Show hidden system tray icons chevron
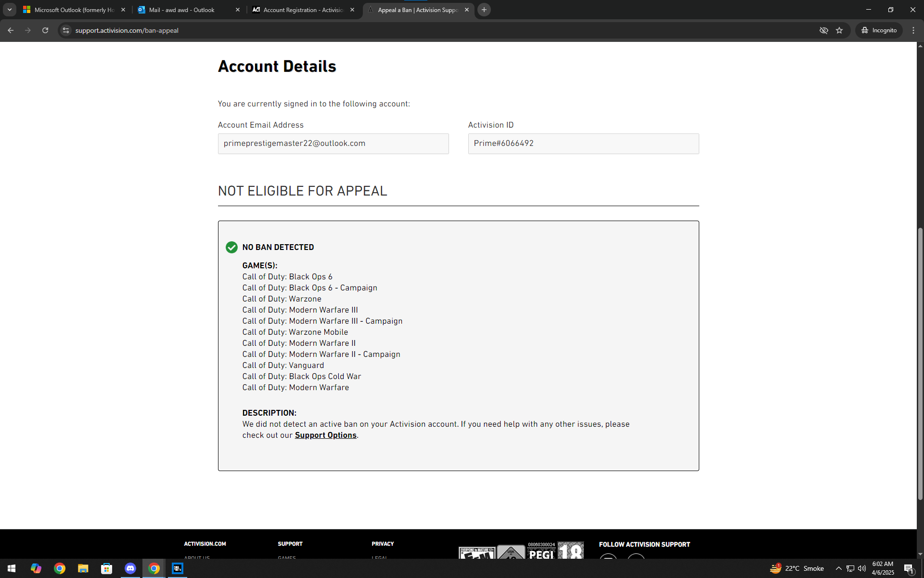This screenshot has width=924, height=578. pos(838,568)
